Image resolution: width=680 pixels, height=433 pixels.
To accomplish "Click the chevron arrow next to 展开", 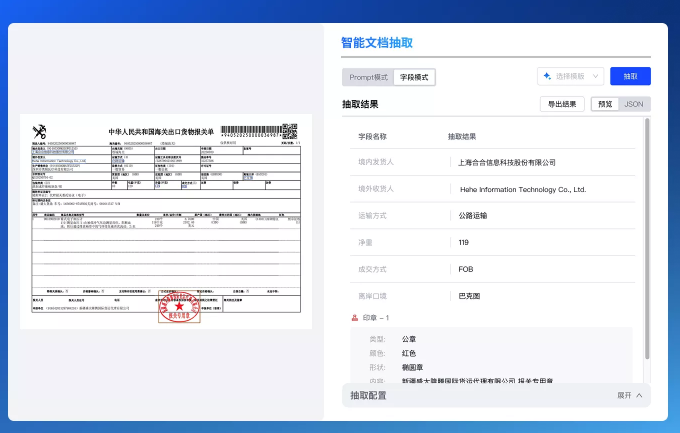I will point(640,396).
